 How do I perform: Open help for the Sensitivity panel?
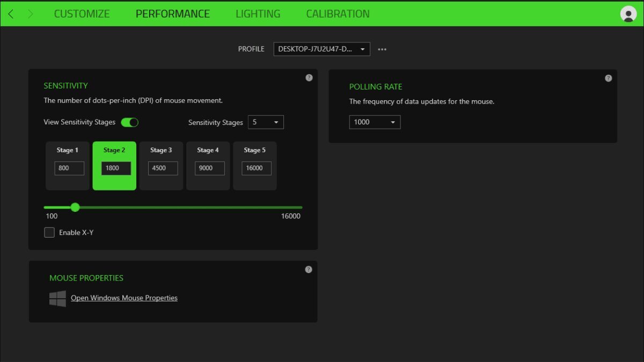click(309, 78)
